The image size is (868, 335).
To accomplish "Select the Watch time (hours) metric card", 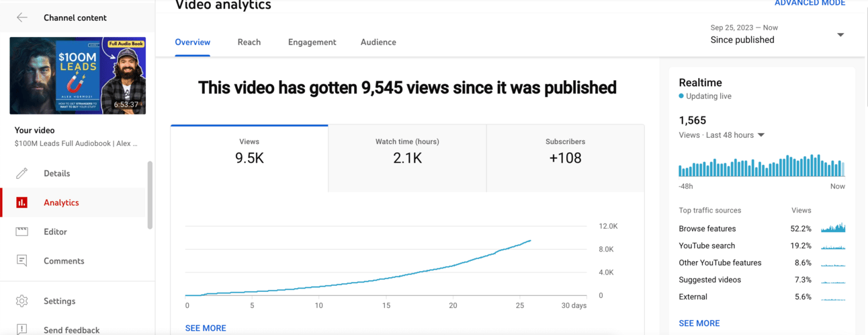I will (407, 159).
